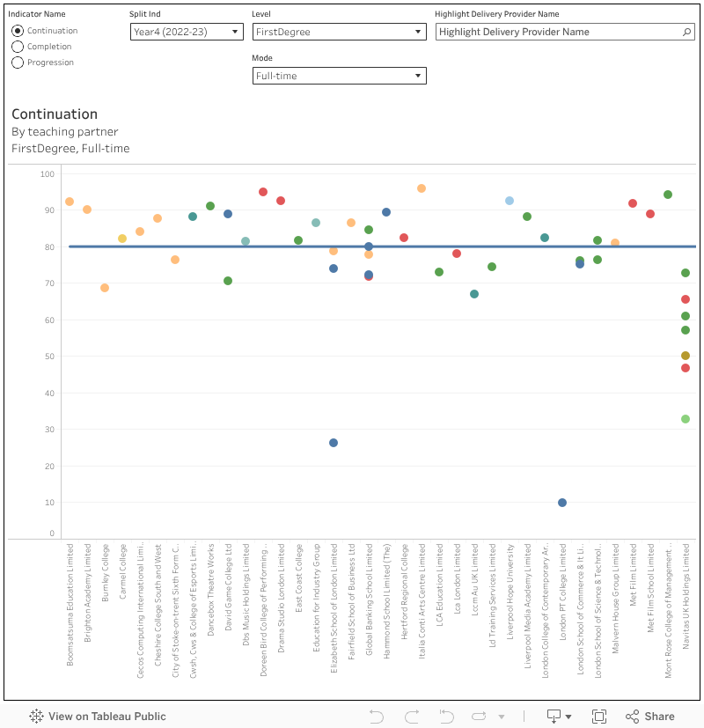704x728 pixels.
Task: Open the Download options icon
Action: pyautogui.click(x=559, y=717)
